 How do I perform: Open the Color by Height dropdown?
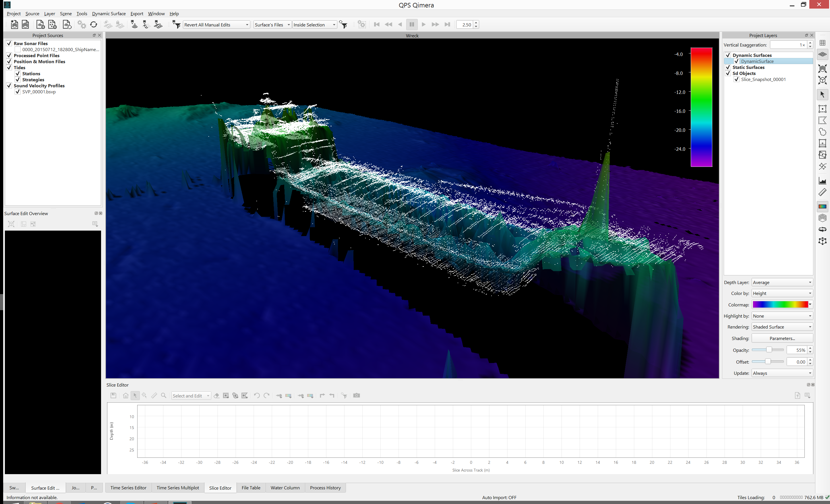[x=782, y=293]
